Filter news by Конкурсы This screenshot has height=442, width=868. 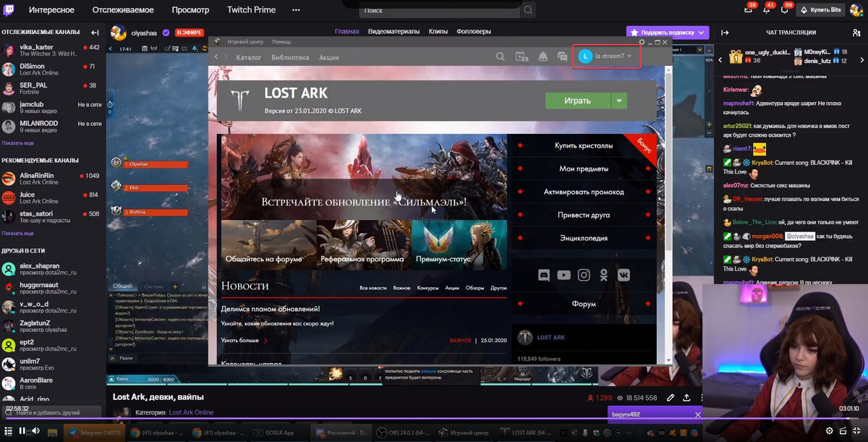(427, 288)
